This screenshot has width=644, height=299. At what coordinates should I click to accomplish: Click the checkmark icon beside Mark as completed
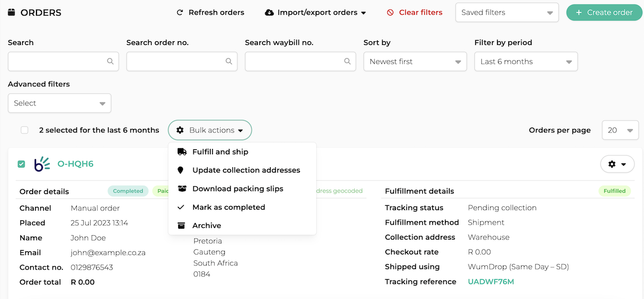[181, 207]
